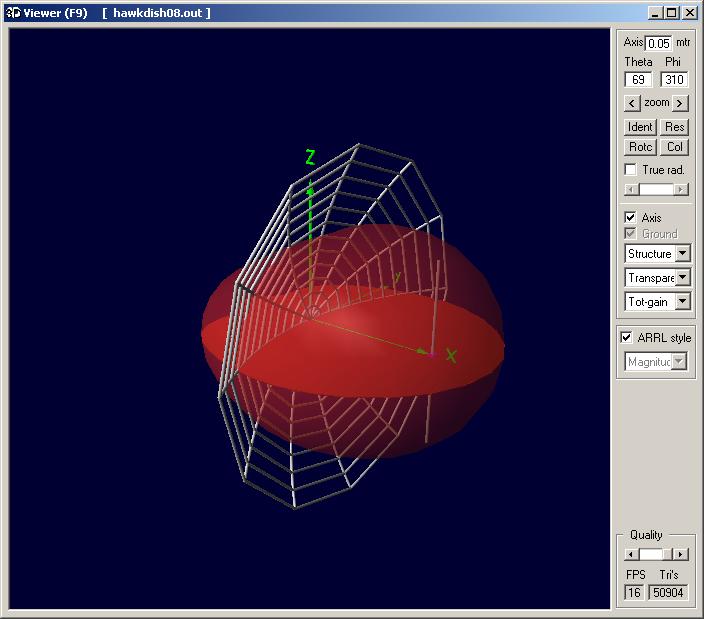Click the Quality slider left arrow
The width and height of the screenshot is (704, 619).
click(x=631, y=554)
